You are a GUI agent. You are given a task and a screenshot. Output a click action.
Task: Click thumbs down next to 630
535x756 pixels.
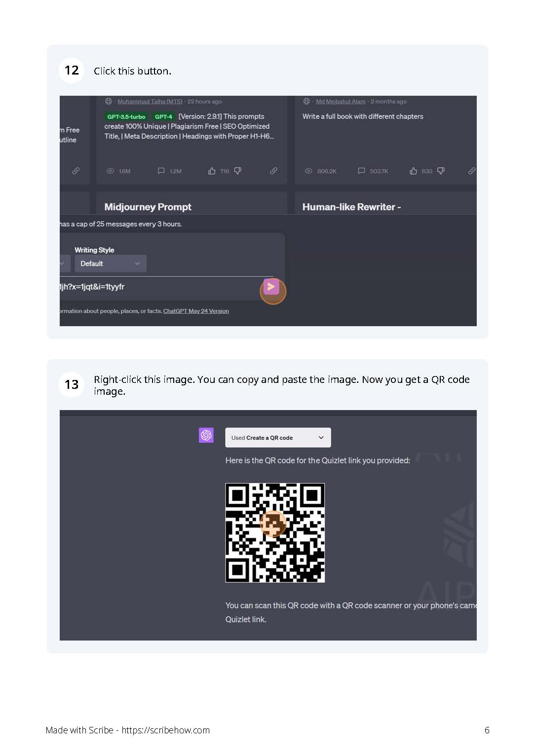pos(441,171)
